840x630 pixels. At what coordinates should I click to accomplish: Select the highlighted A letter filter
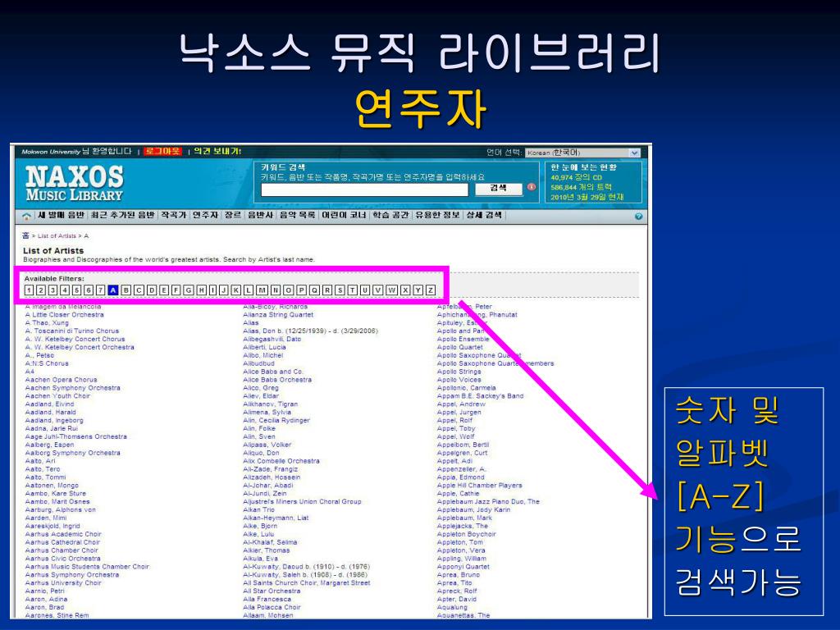click(x=113, y=290)
